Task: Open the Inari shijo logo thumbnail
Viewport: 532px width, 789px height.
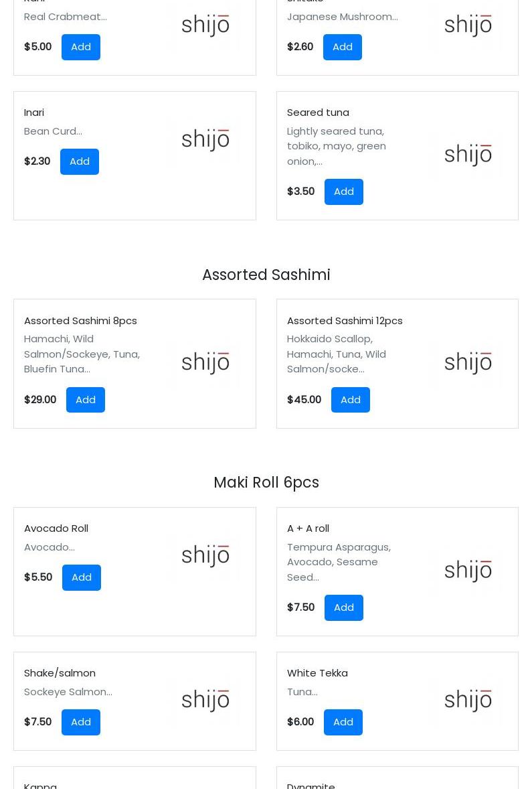Action: [x=205, y=140]
